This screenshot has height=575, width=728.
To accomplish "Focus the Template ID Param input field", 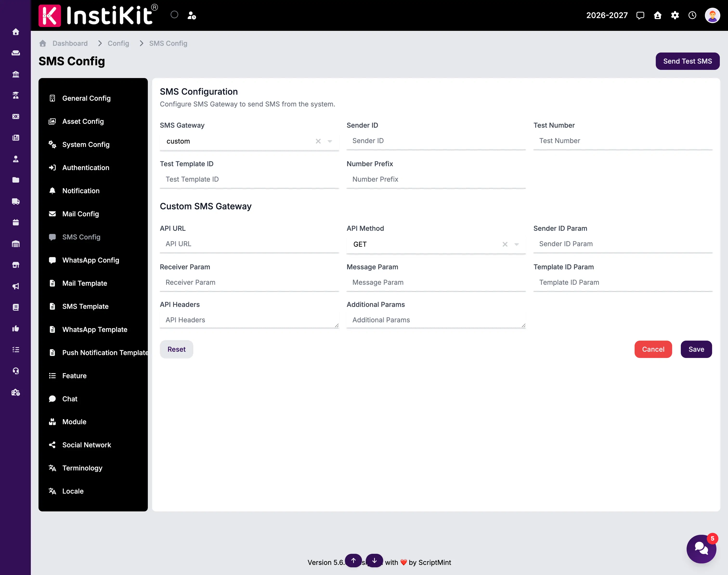I will [623, 283].
